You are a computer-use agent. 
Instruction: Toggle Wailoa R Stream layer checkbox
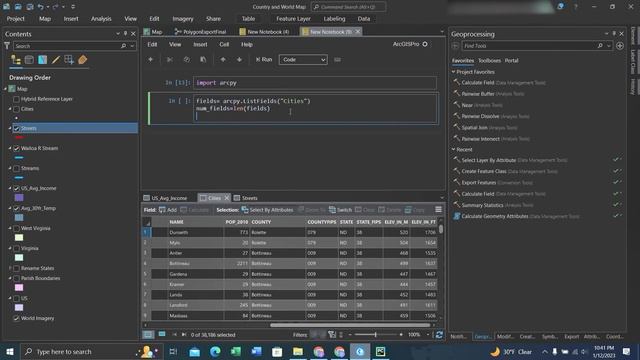click(16, 149)
